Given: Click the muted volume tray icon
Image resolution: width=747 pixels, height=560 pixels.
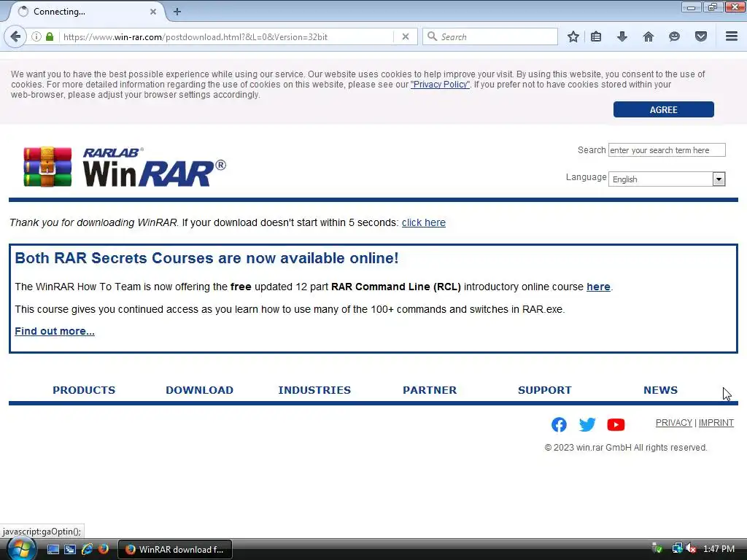Looking at the screenshot, I should 691,548.
